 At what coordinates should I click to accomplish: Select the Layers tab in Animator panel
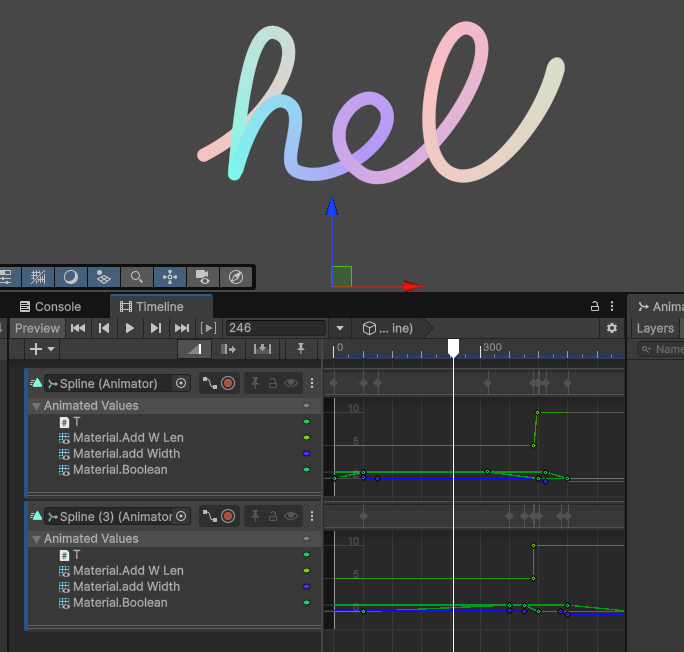coord(655,328)
